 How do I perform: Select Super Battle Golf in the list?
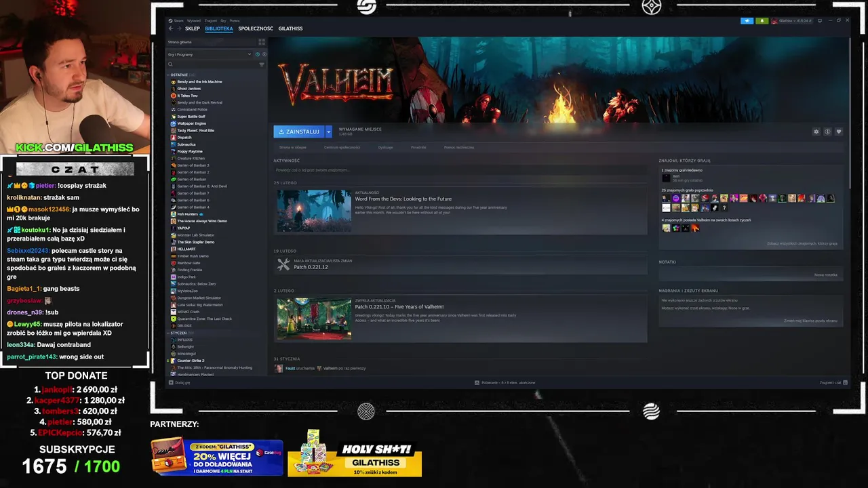coord(191,117)
